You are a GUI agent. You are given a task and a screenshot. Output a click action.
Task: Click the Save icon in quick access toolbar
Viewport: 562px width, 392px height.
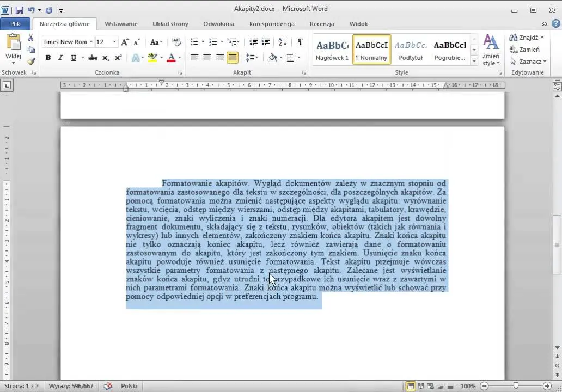(20, 10)
